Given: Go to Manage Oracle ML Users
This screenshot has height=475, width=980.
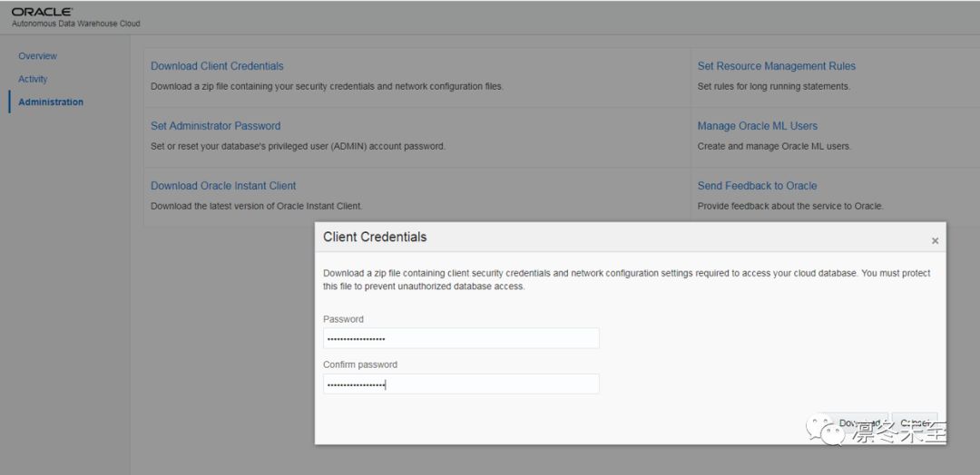Looking at the screenshot, I should pyautogui.click(x=757, y=126).
